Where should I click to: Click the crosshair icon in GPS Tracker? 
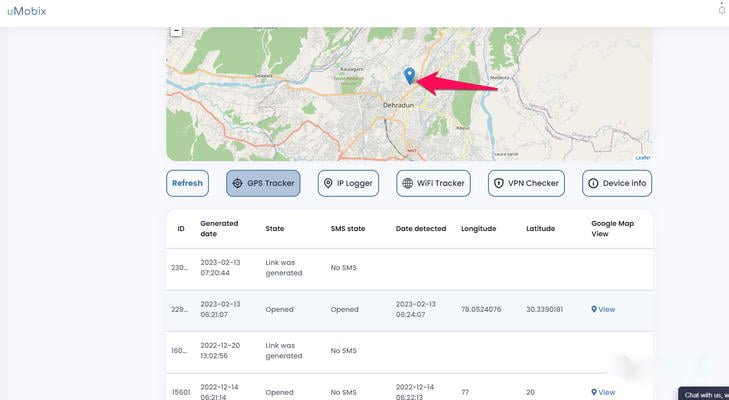tap(237, 183)
